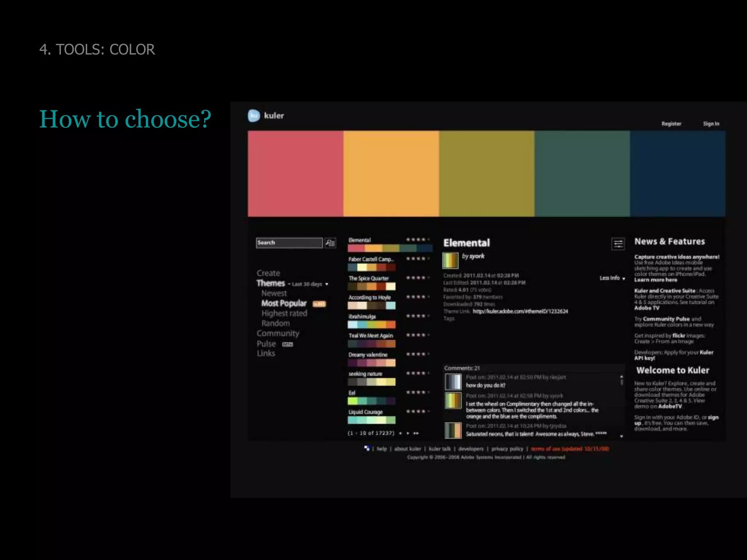Click commenter thumbnail on the 'Saturated neons' comment
The image size is (747, 560).
[453, 430]
